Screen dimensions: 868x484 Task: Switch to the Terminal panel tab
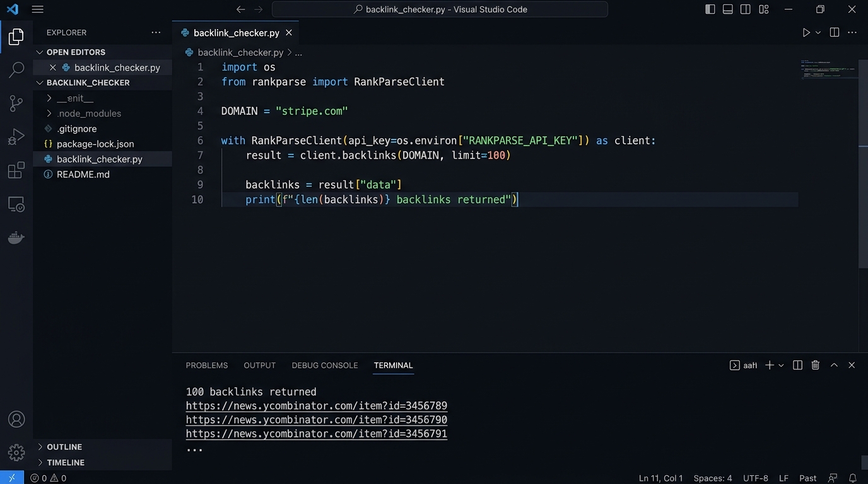(393, 366)
